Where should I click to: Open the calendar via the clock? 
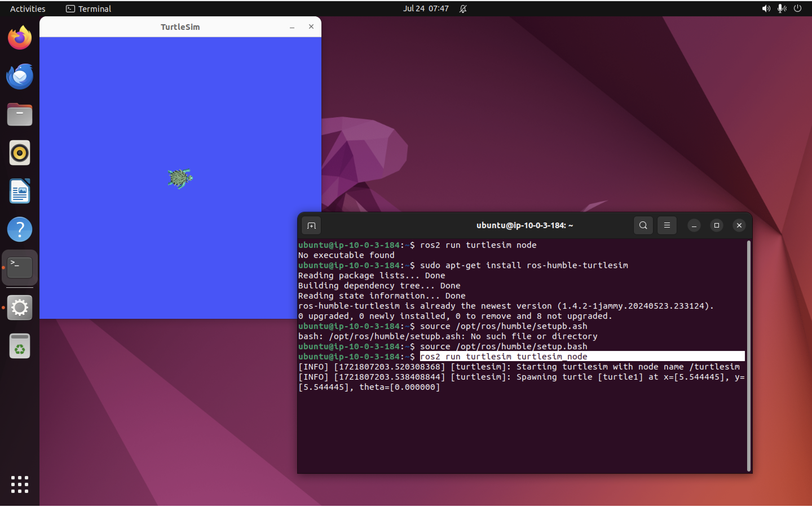pyautogui.click(x=425, y=8)
